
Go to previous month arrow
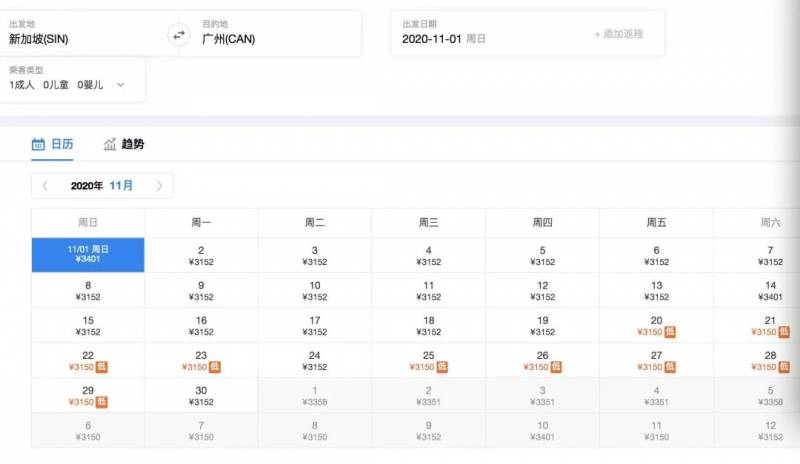(45, 186)
